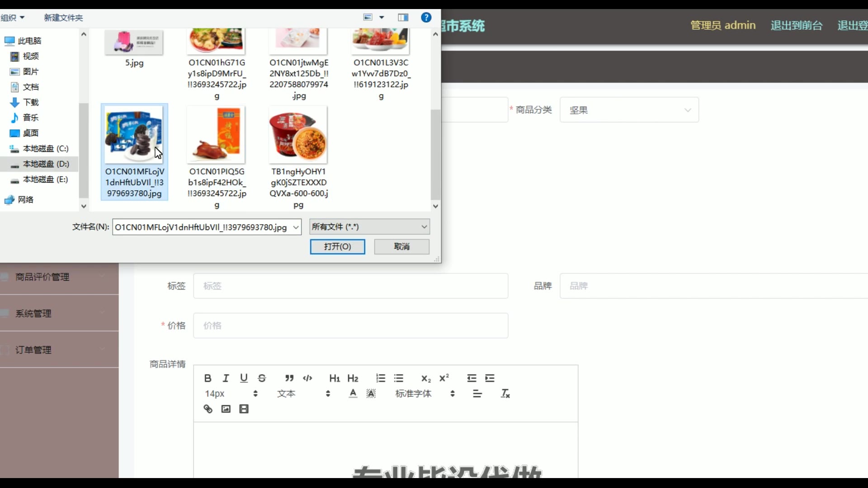This screenshot has height=488, width=868.
Task: Open the text background color picker
Action: pyautogui.click(x=371, y=394)
